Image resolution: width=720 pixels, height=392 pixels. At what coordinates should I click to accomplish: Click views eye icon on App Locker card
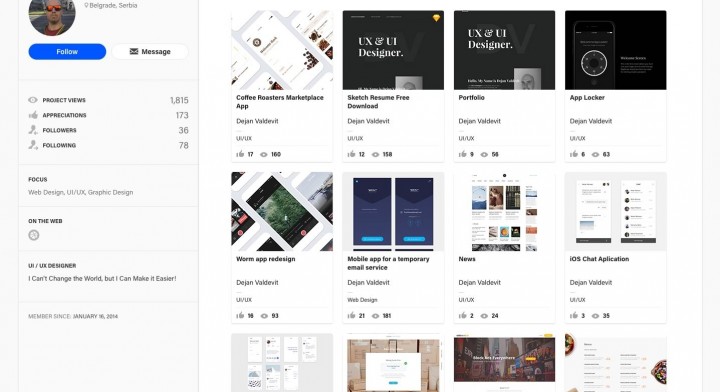point(595,155)
